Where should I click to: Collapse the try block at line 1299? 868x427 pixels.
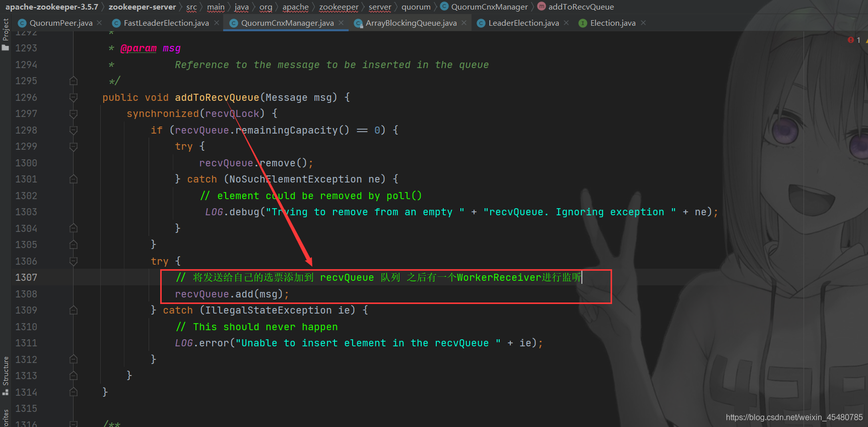[74, 147]
